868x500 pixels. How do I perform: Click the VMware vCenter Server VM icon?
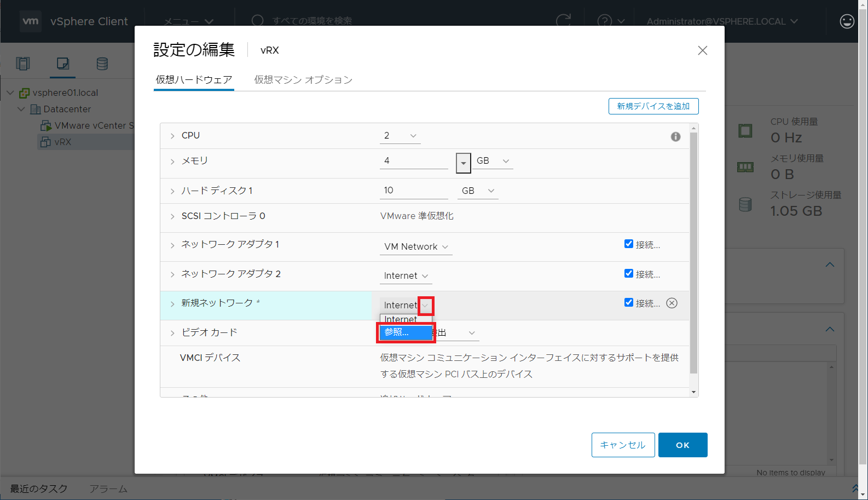[x=46, y=125]
